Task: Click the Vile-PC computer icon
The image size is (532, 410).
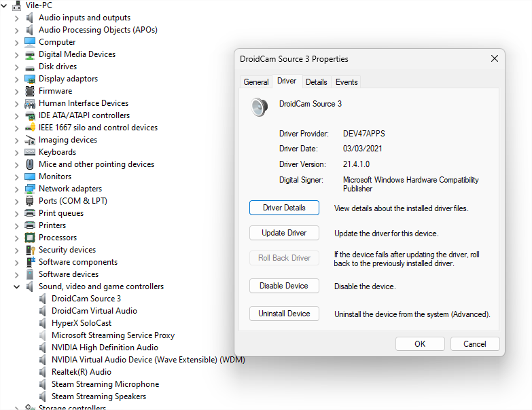Action: [x=16, y=5]
